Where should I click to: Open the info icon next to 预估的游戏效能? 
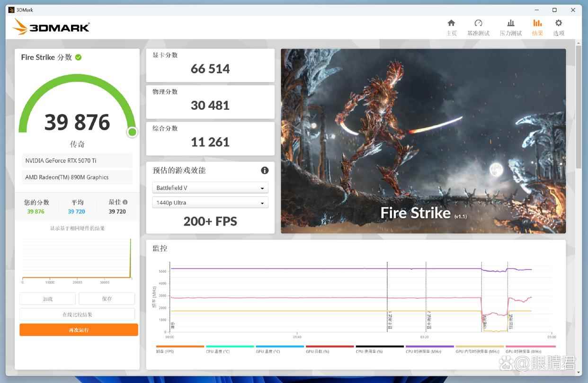point(265,170)
